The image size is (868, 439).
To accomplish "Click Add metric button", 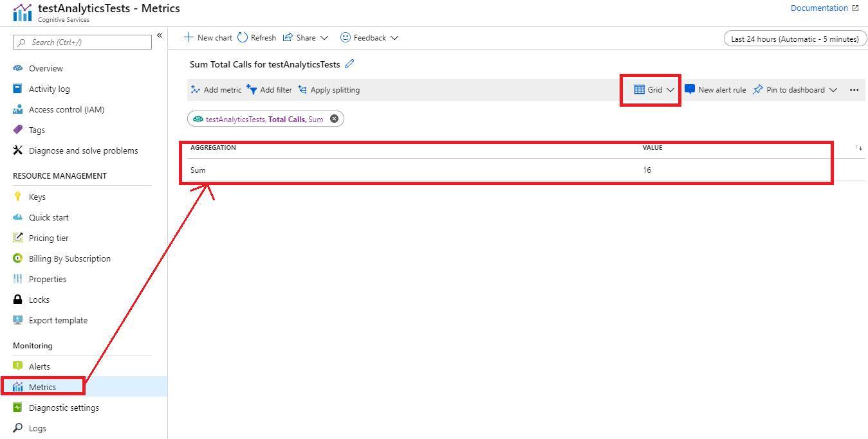I will (216, 90).
